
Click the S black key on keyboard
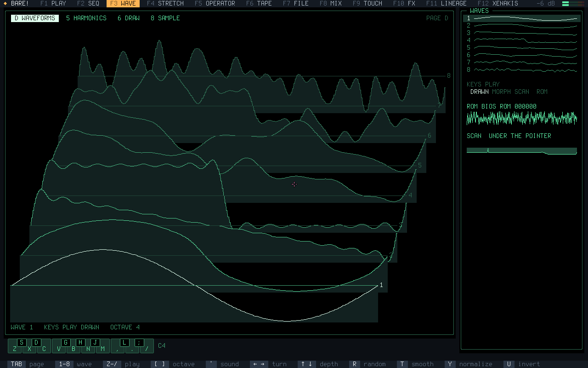[x=22, y=343]
